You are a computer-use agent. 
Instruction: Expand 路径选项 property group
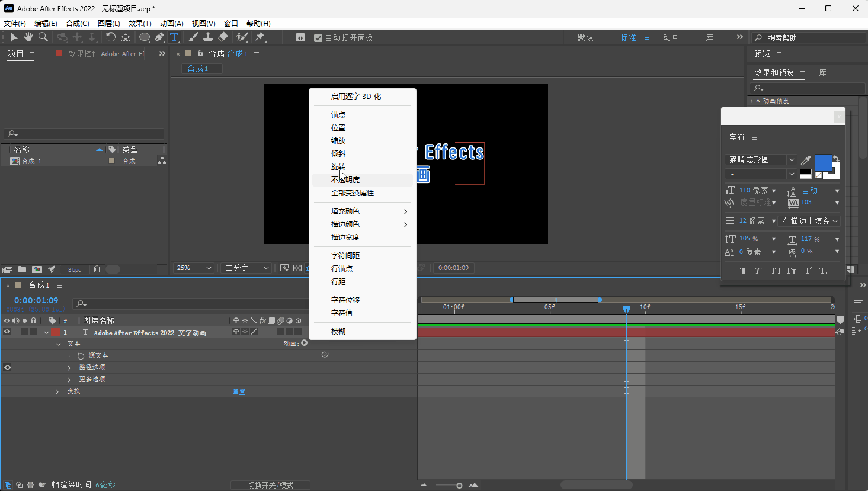[69, 368]
